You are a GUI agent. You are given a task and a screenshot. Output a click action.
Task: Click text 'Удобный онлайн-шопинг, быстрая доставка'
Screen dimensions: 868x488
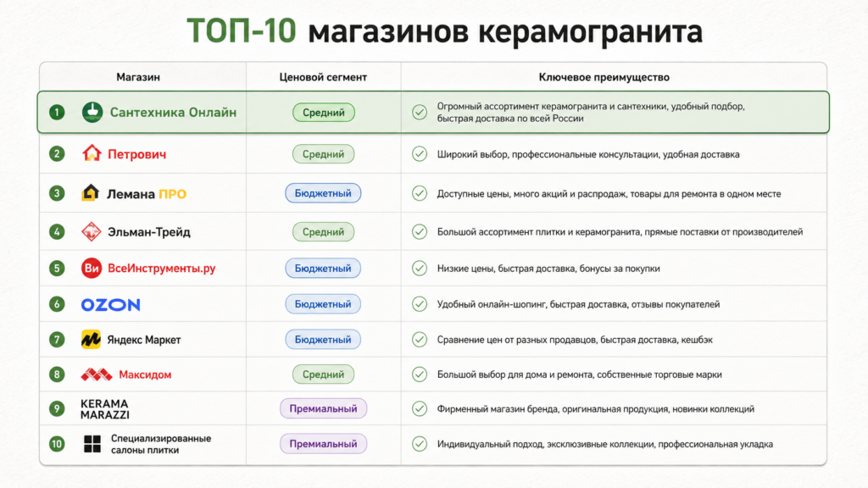[531, 304]
